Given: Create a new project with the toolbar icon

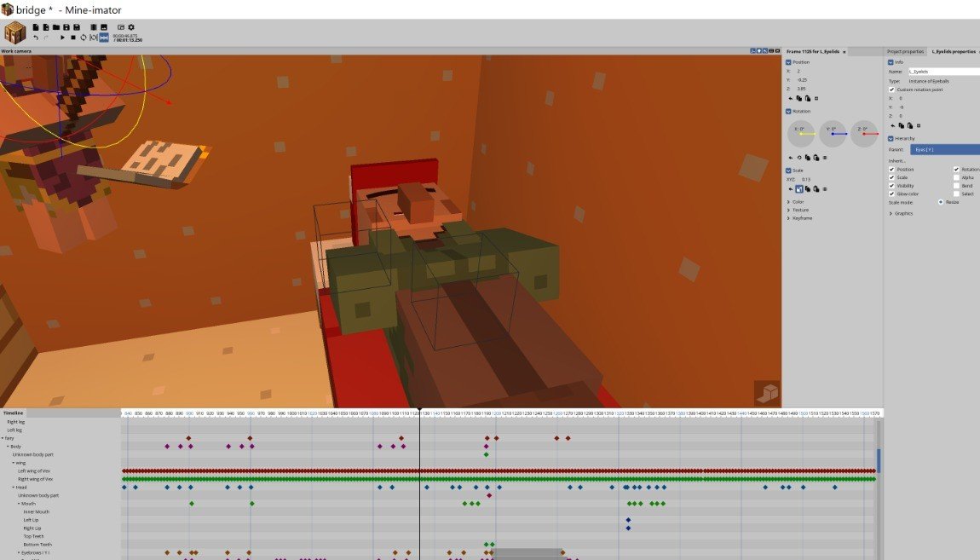Looking at the screenshot, I should 36,27.
